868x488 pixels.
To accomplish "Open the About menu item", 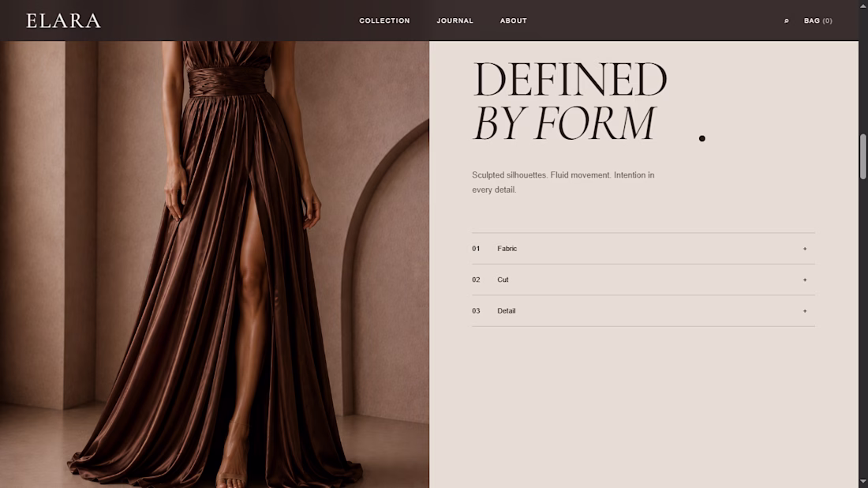I will click(x=513, y=21).
